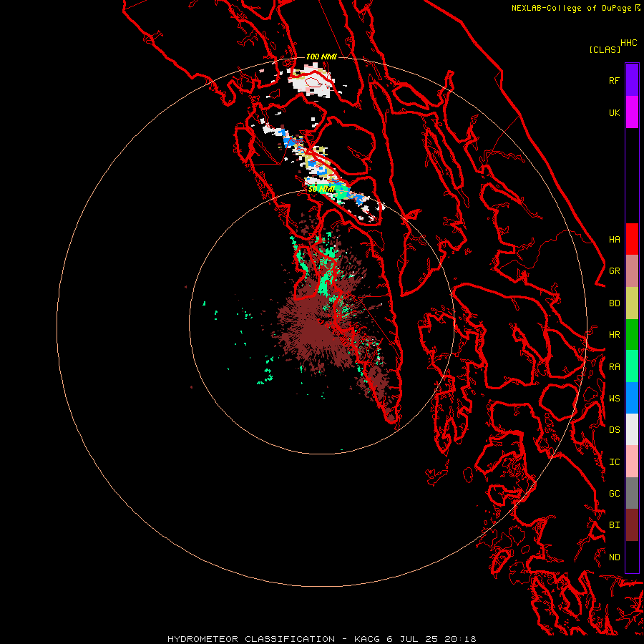The image size is (644, 644).
Task: Click the WS legend label
Action: click(x=614, y=398)
